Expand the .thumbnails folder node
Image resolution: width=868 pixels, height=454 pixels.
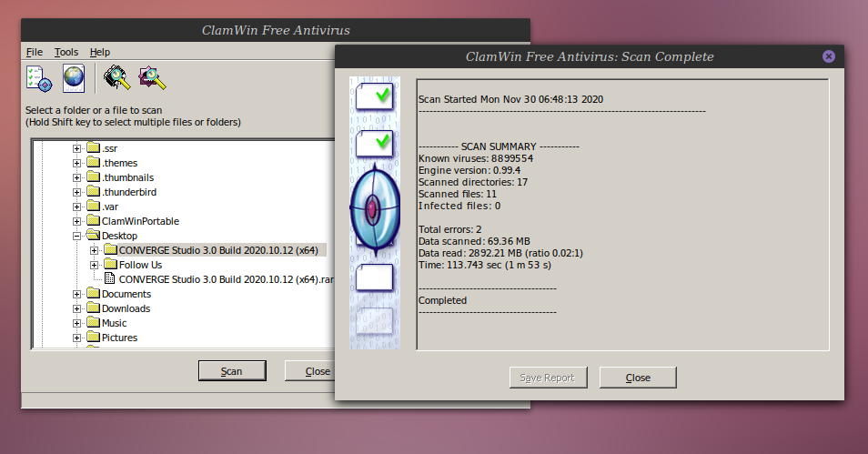click(x=77, y=177)
